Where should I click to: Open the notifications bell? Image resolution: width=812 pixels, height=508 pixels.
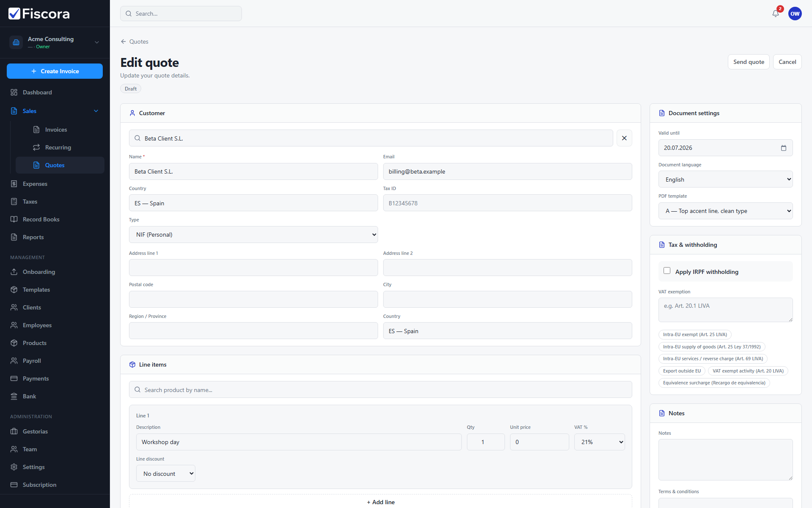pyautogui.click(x=776, y=14)
